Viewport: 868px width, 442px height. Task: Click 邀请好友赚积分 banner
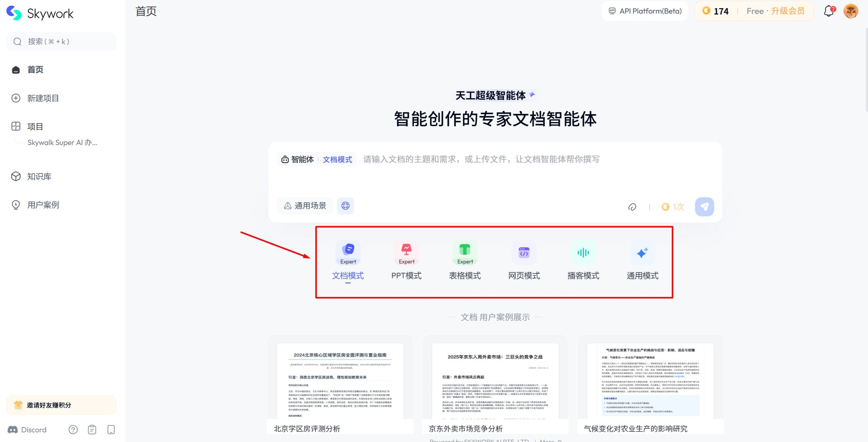[61, 405]
